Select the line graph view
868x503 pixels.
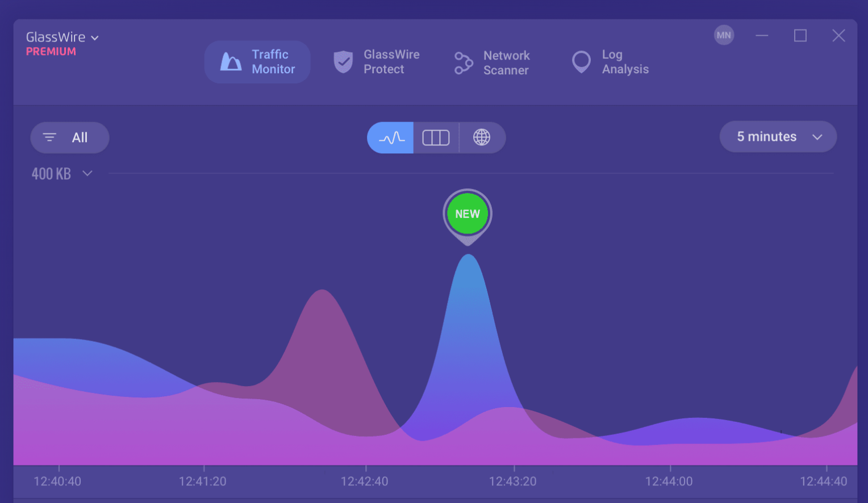391,137
